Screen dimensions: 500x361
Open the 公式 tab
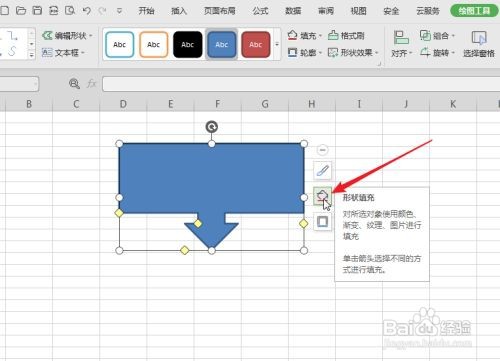click(260, 11)
